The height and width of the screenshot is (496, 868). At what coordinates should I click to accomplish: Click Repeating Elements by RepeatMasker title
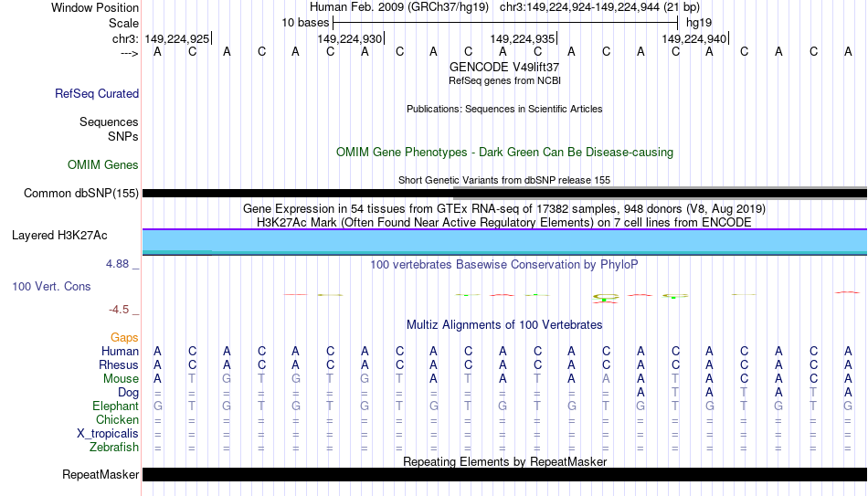click(x=504, y=461)
